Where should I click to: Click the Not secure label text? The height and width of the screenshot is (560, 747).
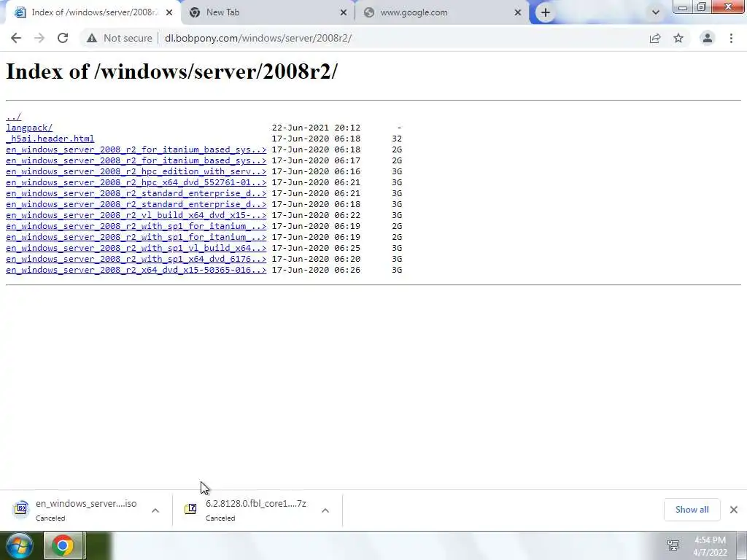coord(128,38)
